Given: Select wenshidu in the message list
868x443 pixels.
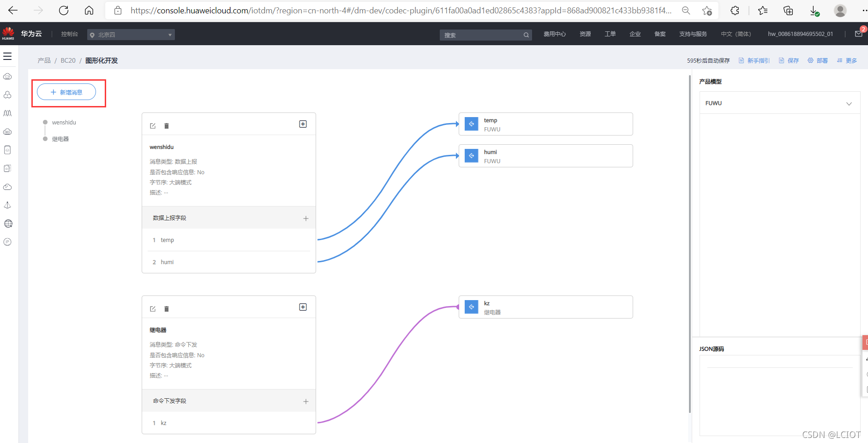Looking at the screenshot, I should coord(64,123).
